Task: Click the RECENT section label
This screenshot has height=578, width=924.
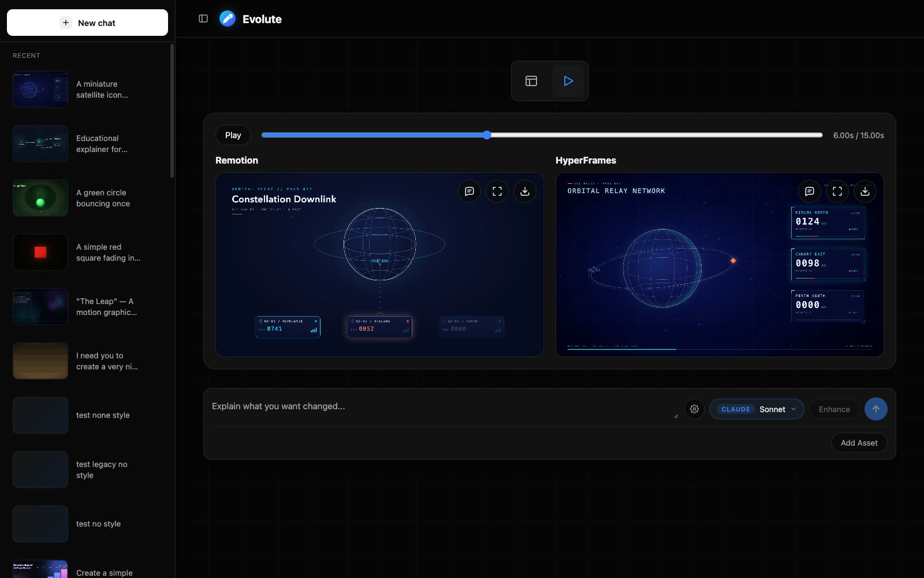Action: tap(27, 55)
